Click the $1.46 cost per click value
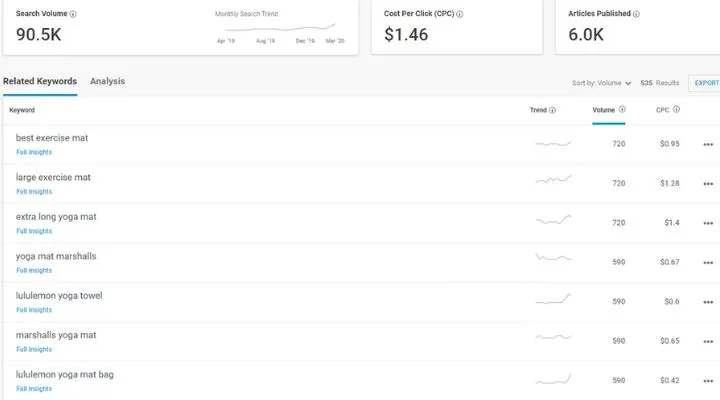Image resolution: width=720 pixels, height=400 pixels. [406, 34]
